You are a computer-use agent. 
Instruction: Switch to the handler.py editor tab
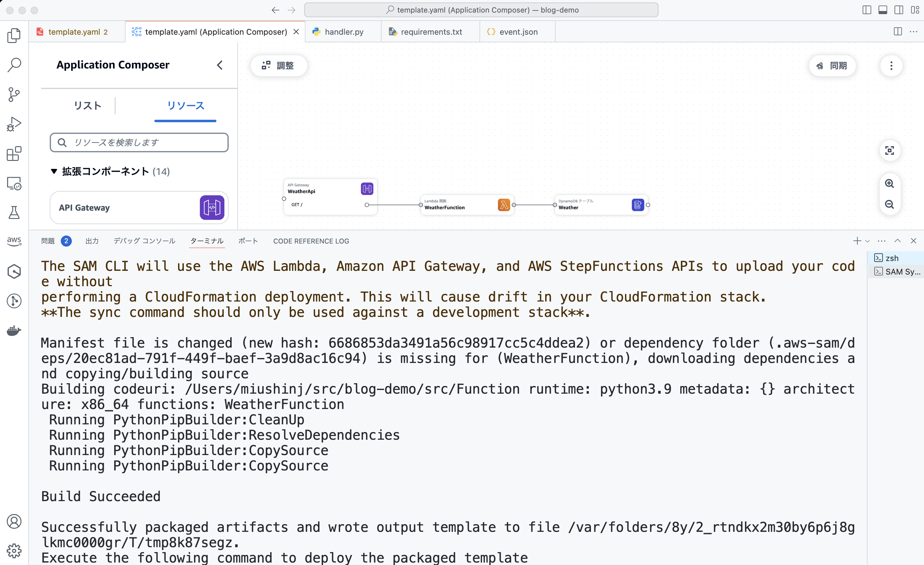343,32
